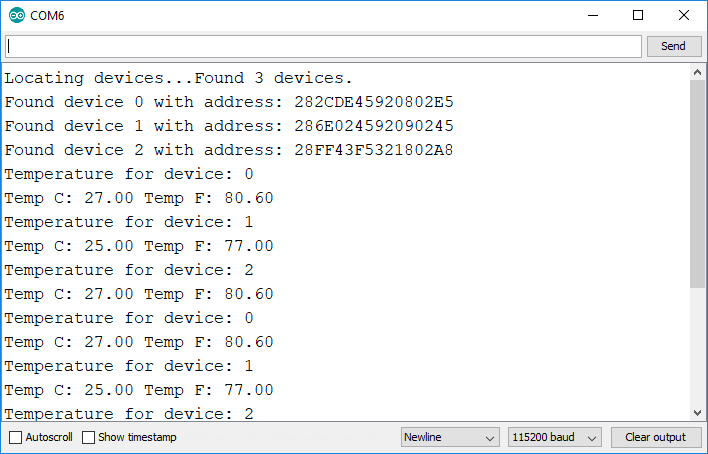Click the Clear output button

(x=655, y=437)
